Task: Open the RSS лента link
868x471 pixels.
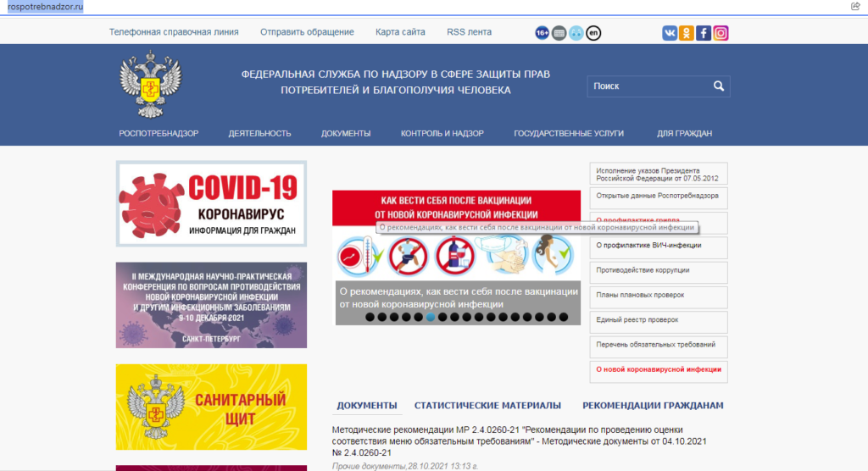Action: 470,32
